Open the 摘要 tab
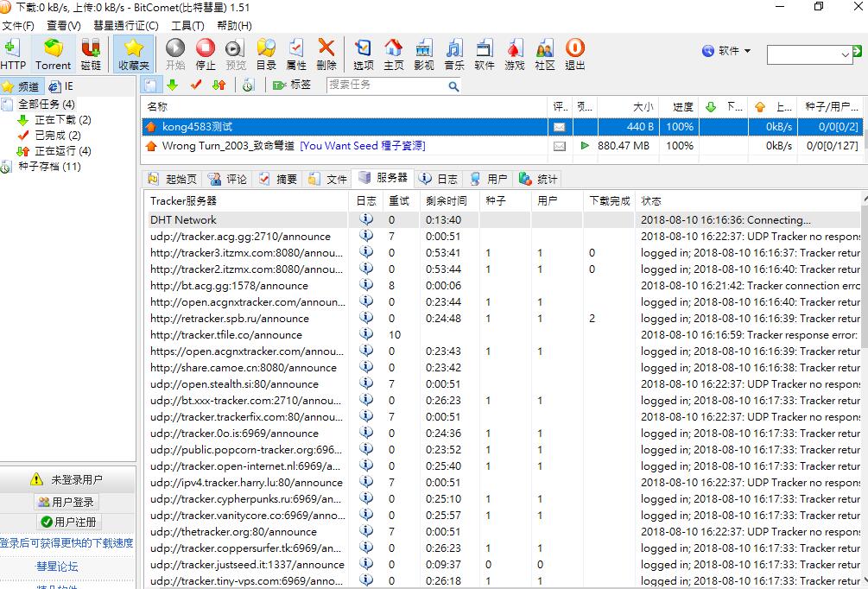868x589 pixels. click(x=278, y=179)
